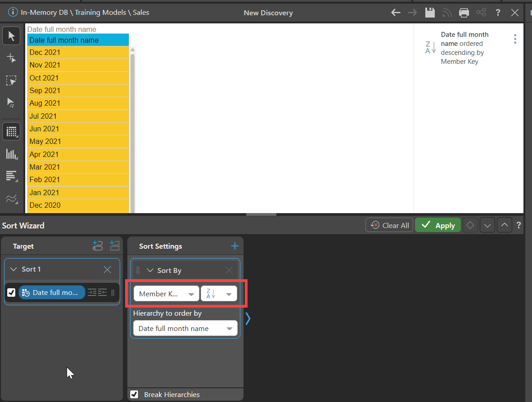Uncheck the Date full month target checkbox
The width and height of the screenshot is (532, 402).
pyautogui.click(x=11, y=292)
